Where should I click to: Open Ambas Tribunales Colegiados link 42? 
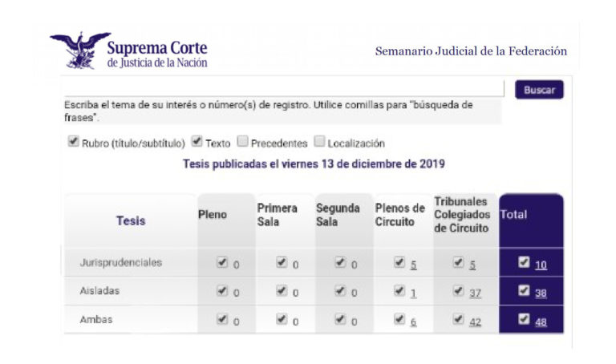coord(475,322)
